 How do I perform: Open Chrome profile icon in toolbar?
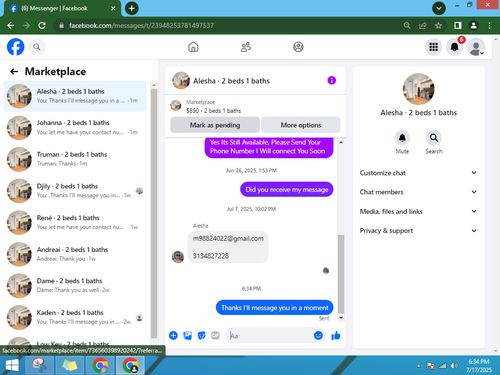[473, 25]
